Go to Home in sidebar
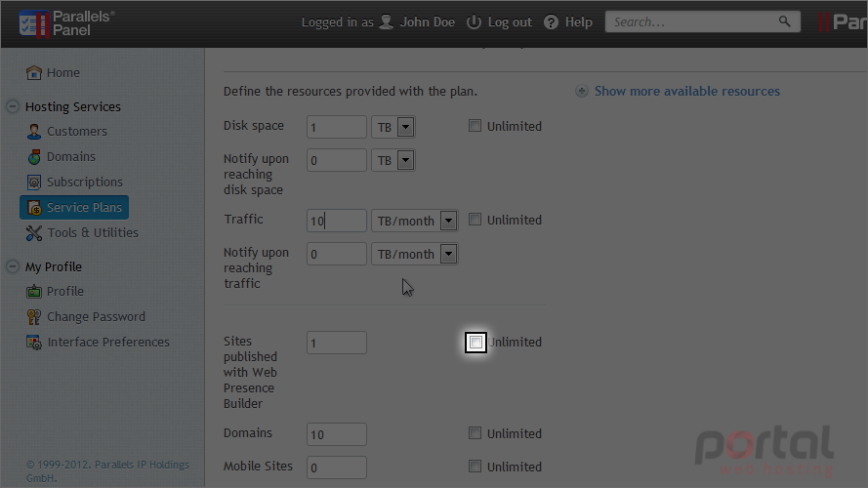The width and height of the screenshot is (868, 488). point(63,73)
